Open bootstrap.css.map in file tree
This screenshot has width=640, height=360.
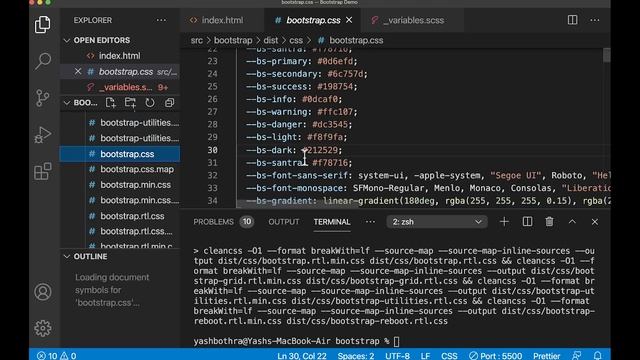coord(137,169)
